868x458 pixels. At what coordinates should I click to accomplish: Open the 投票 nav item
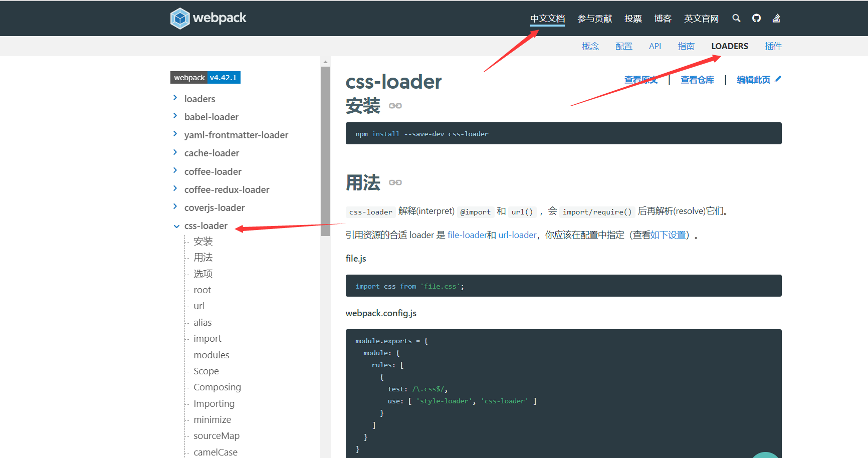tap(633, 19)
